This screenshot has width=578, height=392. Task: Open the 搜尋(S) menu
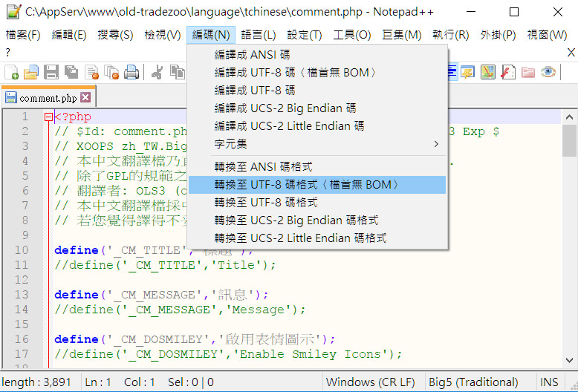pyautogui.click(x=115, y=35)
